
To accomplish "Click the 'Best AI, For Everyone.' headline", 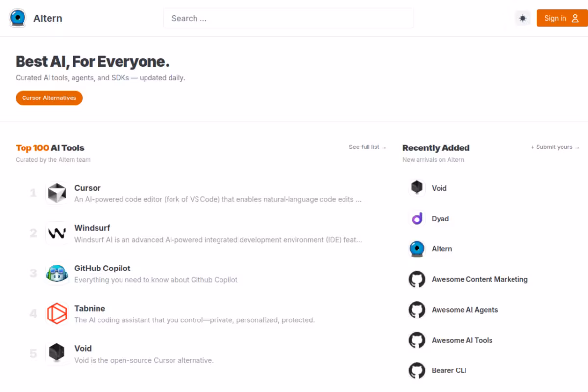I will 93,62.
